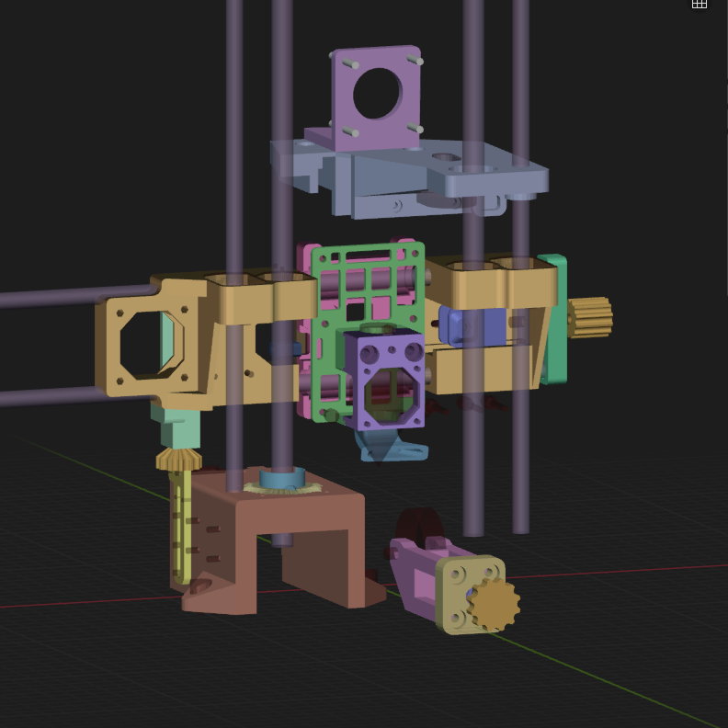Select the purple motor mount plate with round hole
Viewport: 728px width, 728px height.
tap(377, 97)
